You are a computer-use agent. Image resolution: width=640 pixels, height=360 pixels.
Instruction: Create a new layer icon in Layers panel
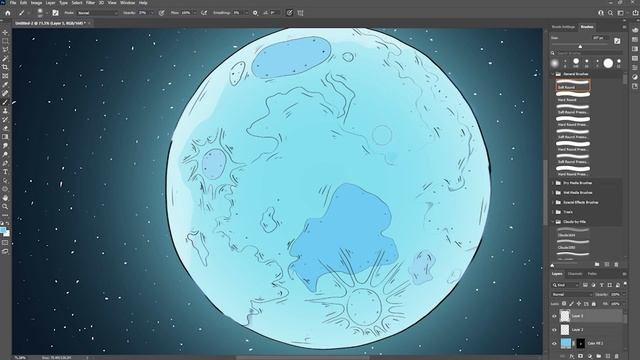pyautogui.click(x=608, y=356)
